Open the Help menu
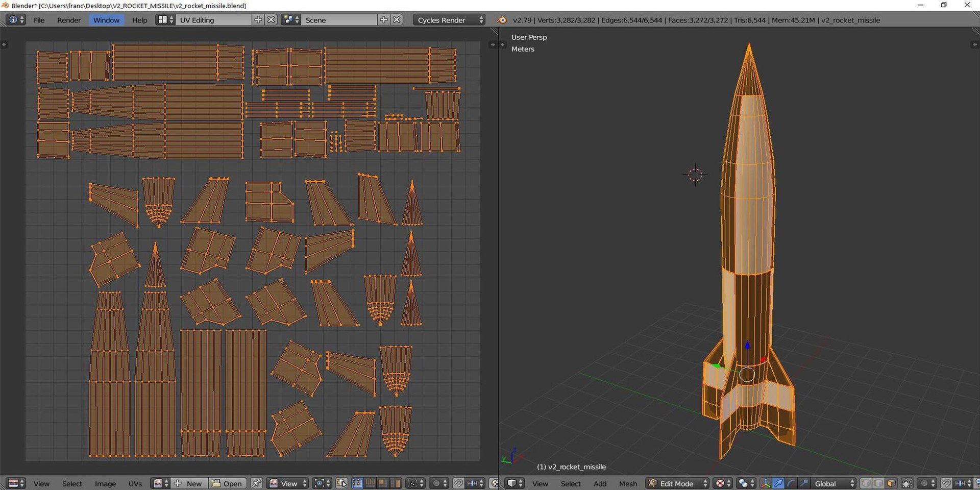This screenshot has height=490, width=980. [139, 20]
